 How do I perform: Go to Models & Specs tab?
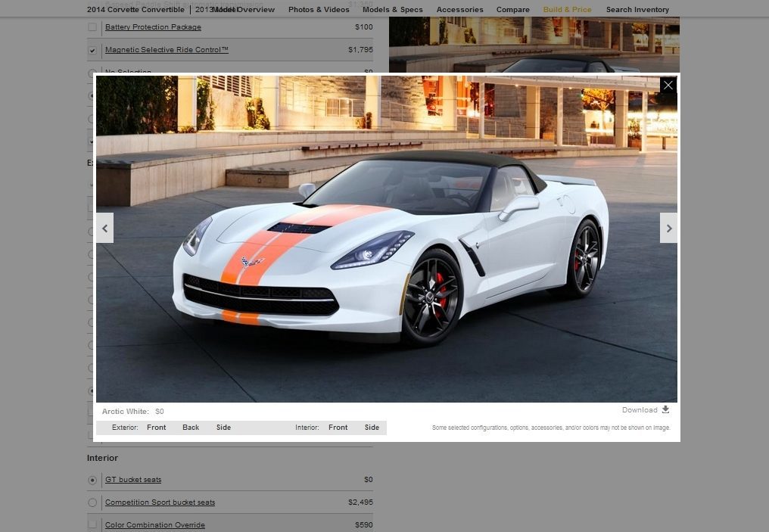pos(392,9)
